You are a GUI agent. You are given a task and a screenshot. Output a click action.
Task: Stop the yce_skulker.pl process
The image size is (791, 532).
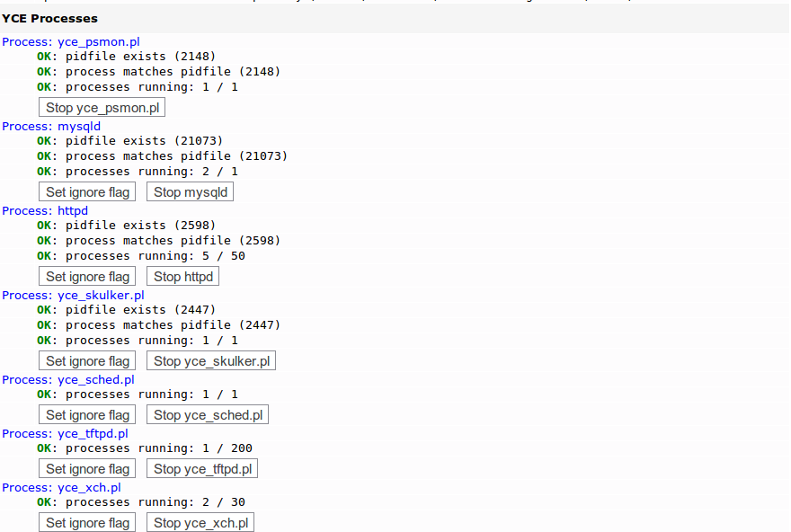click(x=210, y=360)
